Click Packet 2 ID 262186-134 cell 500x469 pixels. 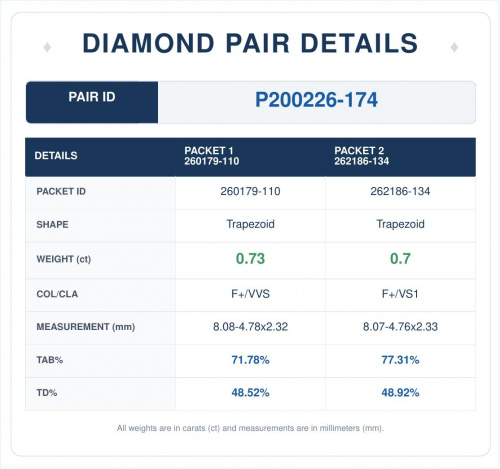tap(400, 191)
